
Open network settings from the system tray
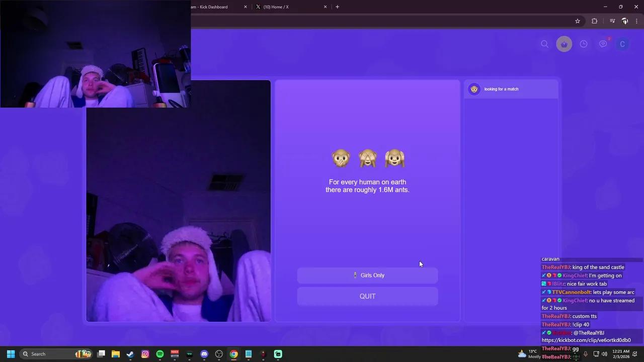point(596,354)
